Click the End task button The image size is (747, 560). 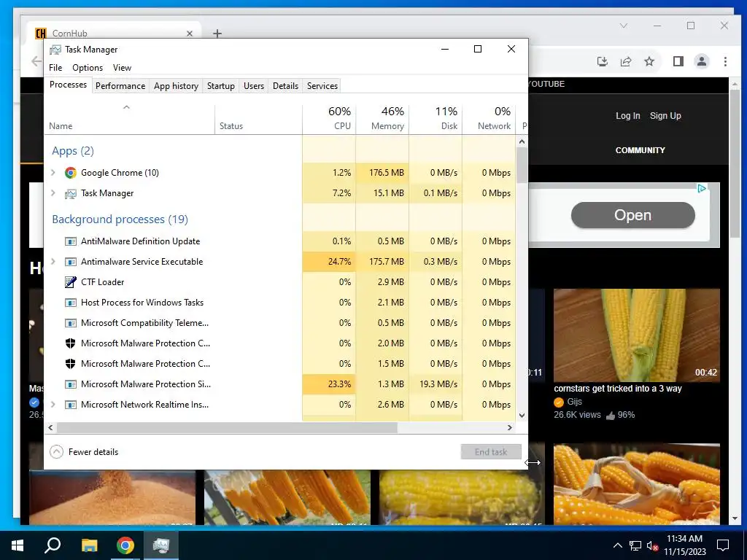point(491,452)
